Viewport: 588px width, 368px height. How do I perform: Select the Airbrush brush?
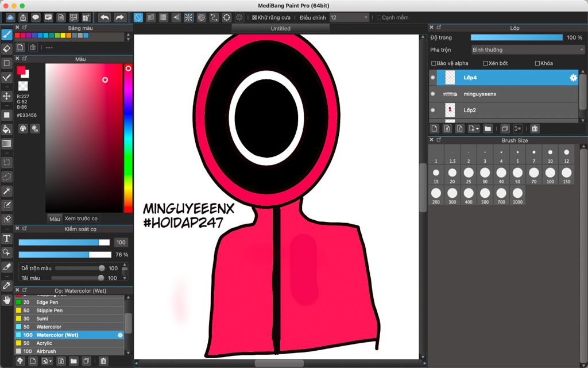pyautogui.click(x=69, y=351)
